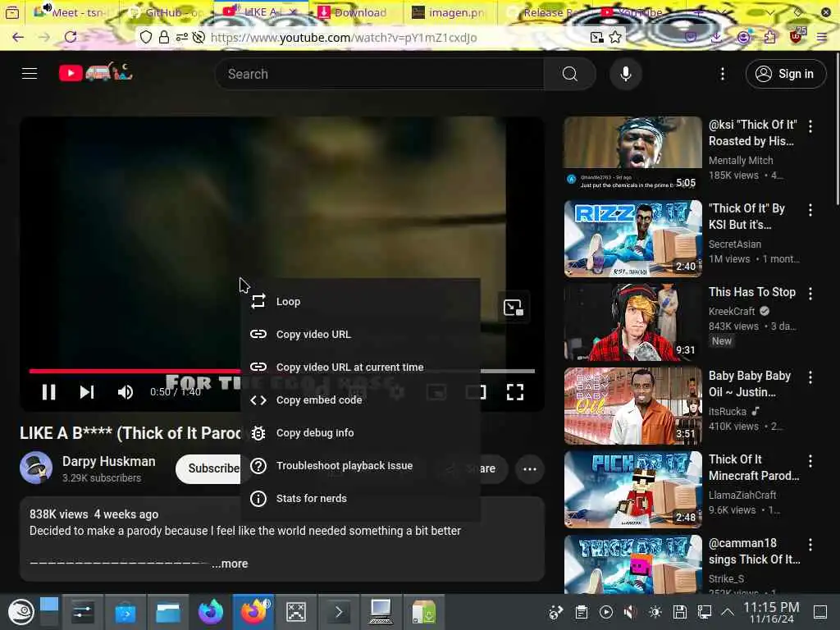
Task: Open 'Baby Baby Baby Oil' video thumbnail
Action: pyautogui.click(x=632, y=406)
